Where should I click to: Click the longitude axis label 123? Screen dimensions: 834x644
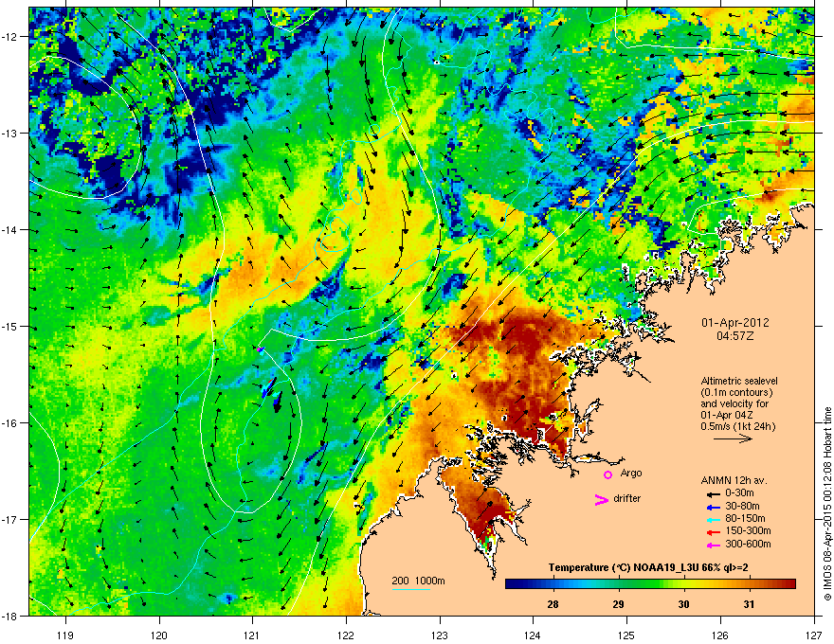click(440, 635)
